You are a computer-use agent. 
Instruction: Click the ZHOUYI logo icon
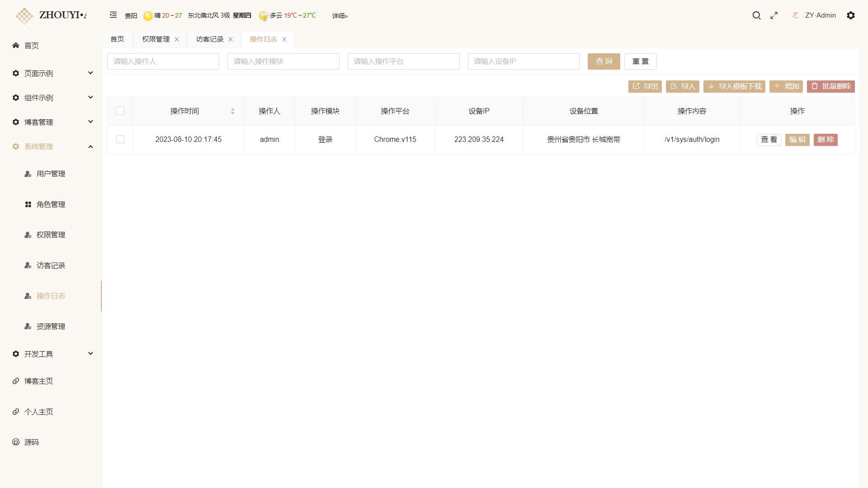click(x=24, y=16)
